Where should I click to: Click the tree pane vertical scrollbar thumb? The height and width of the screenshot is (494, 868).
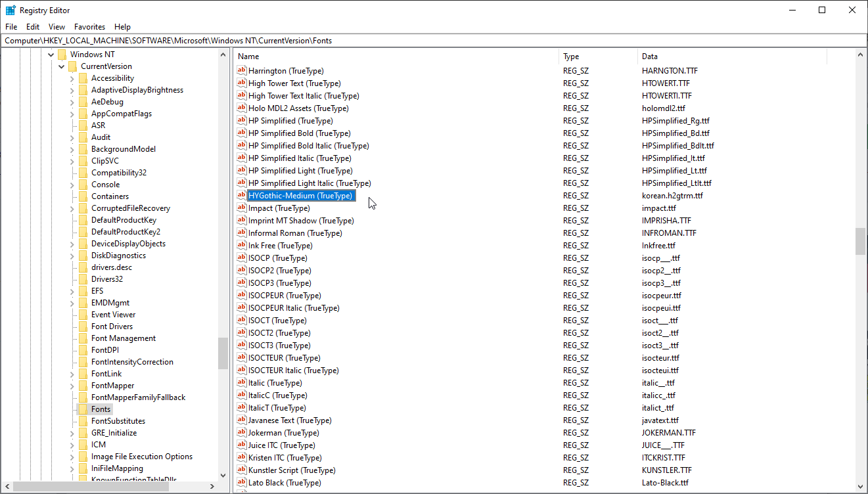coord(223,353)
